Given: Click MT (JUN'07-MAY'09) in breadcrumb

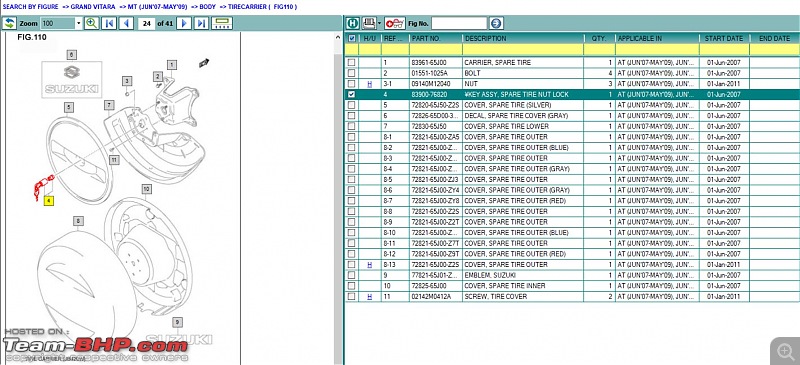Looking at the screenshot, I should [x=157, y=7].
